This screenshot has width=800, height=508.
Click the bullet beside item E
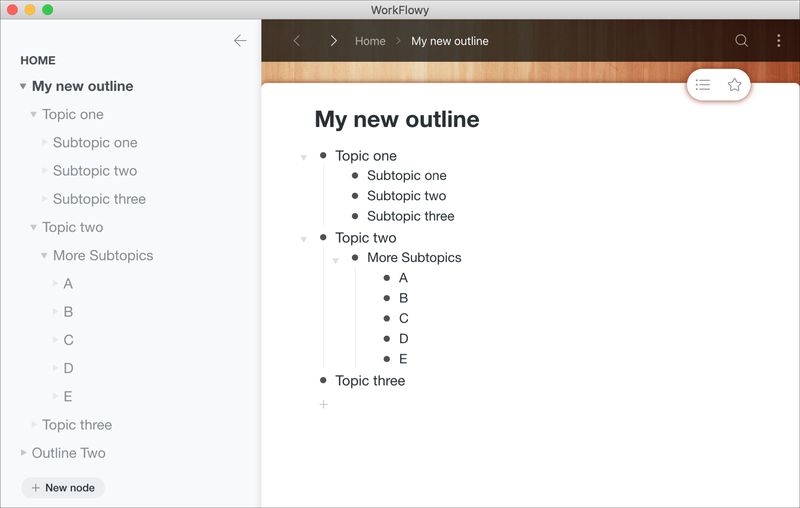[x=387, y=359]
